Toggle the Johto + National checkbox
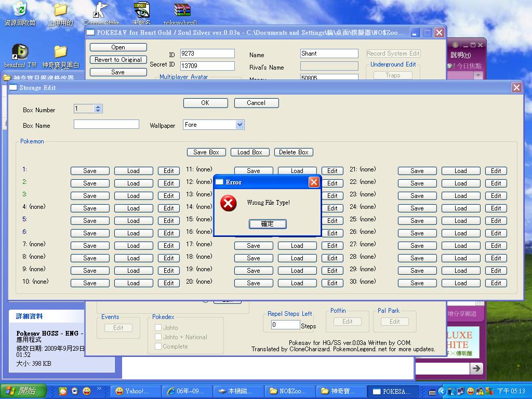 click(x=158, y=337)
